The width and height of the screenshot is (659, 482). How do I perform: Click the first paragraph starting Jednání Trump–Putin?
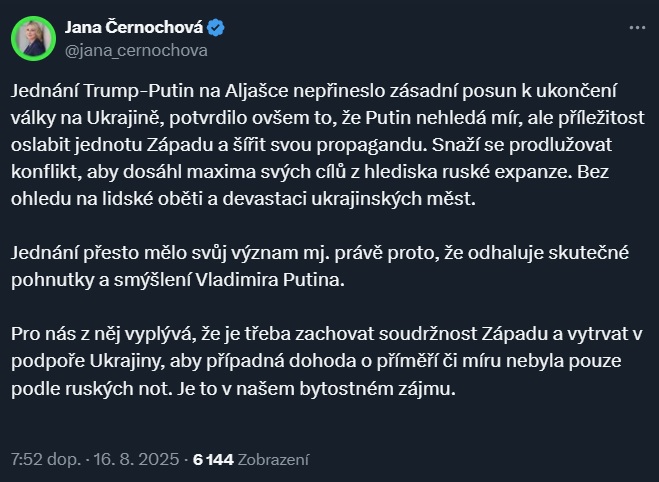click(328, 145)
